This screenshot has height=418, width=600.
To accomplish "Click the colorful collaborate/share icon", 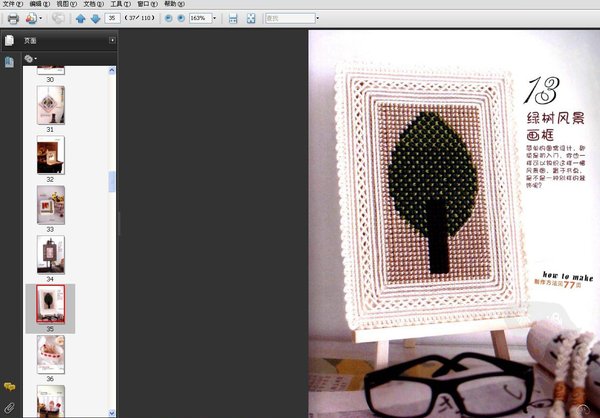I will tap(31, 18).
